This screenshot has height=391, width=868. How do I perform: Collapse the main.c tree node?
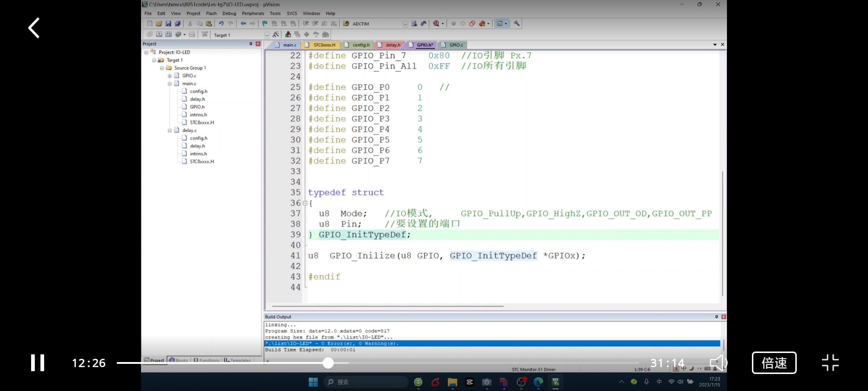point(170,84)
